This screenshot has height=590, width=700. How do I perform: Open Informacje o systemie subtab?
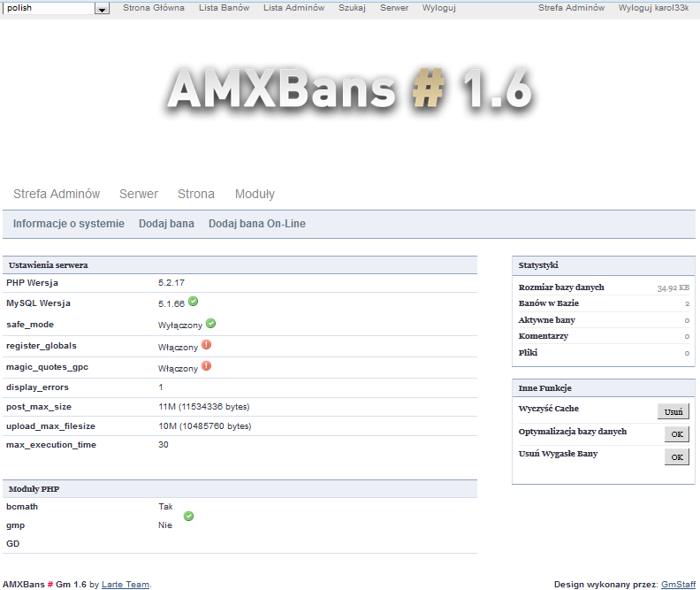pyautogui.click(x=69, y=224)
